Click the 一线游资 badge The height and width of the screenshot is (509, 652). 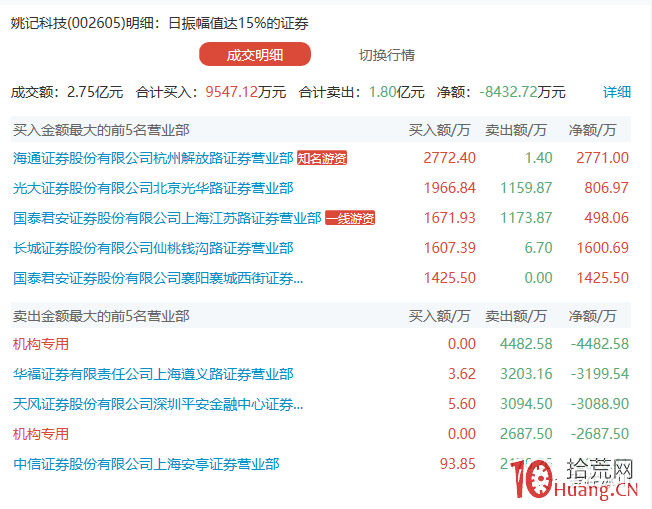point(350,218)
